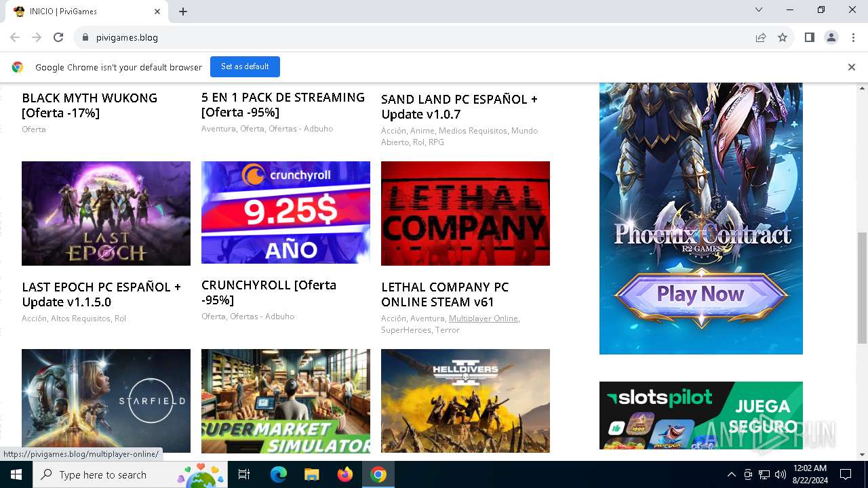Open the Crunchyroll 9.25$ offer image
This screenshot has width=868, height=488.
(285, 213)
